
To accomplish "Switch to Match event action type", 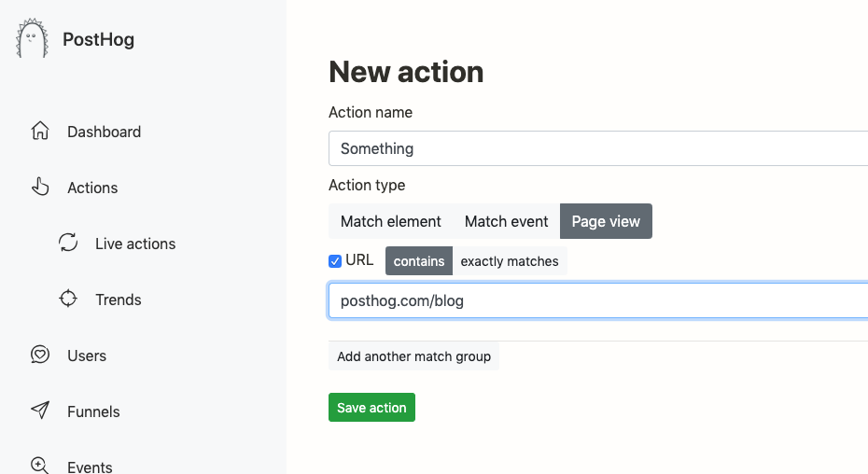I will [506, 221].
